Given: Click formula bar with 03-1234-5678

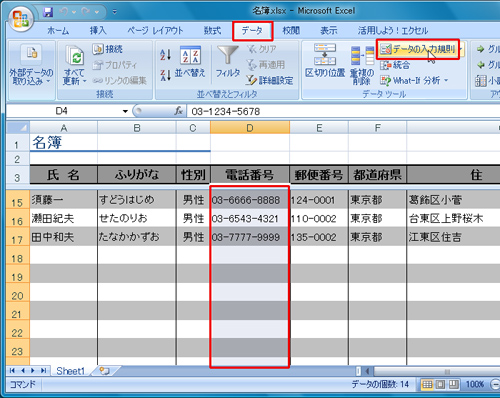Looking at the screenshot, I should coord(343,111).
